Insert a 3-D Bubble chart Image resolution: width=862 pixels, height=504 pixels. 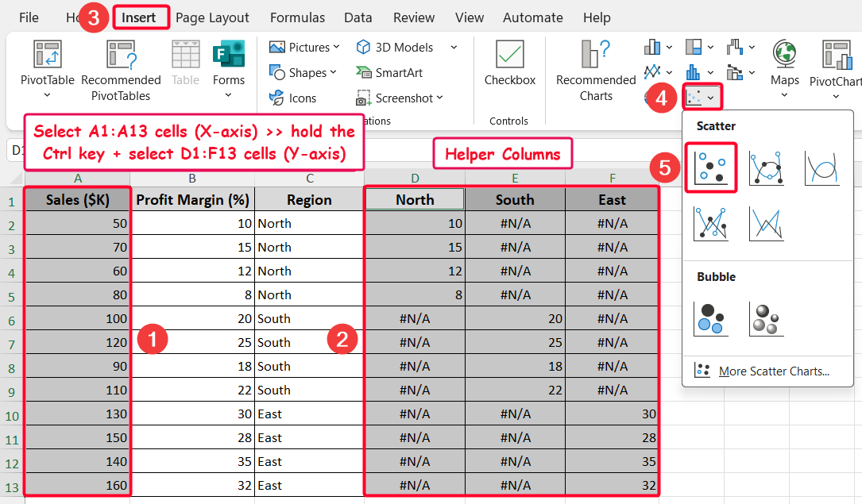pos(766,318)
